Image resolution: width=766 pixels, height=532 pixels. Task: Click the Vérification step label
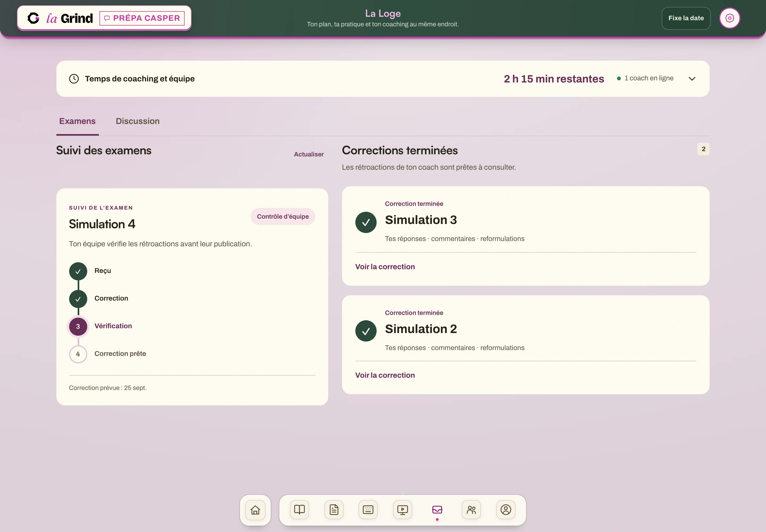pyautogui.click(x=113, y=326)
